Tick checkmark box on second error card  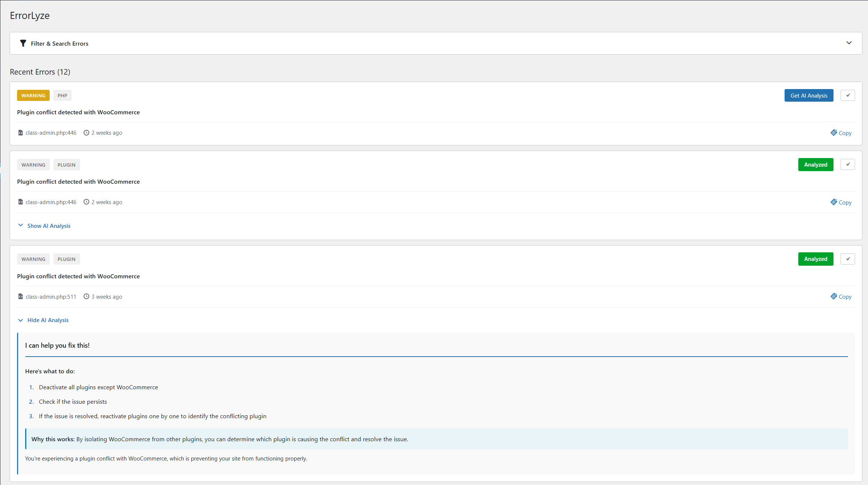point(848,164)
